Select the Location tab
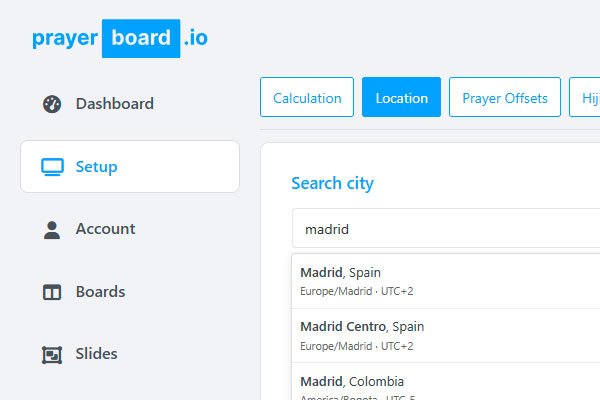The width and height of the screenshot is (600, 400). (401, 97)
